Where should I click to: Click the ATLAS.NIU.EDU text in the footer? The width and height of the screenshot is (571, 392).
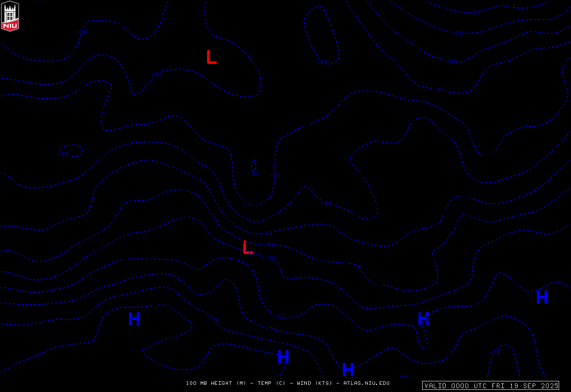(366, 383)
